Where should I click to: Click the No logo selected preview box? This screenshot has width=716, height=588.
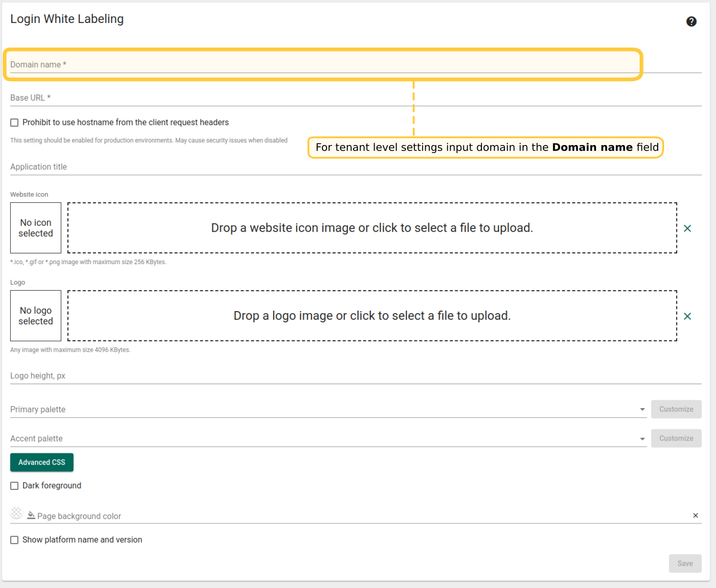coord(36,316)
